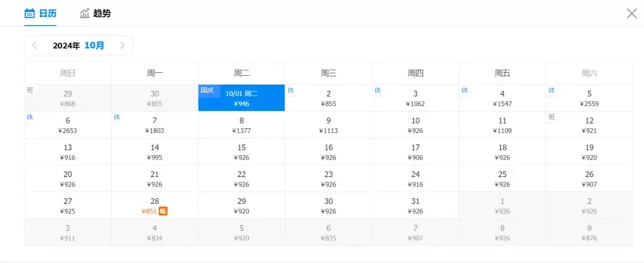
Task: Select October 3 priced ¥1062
Action: tap(416, 98)
